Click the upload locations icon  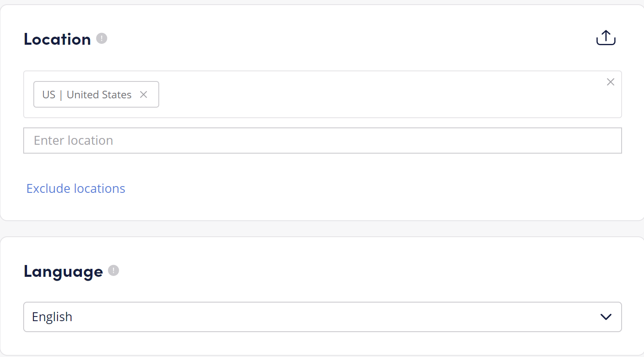606,38
